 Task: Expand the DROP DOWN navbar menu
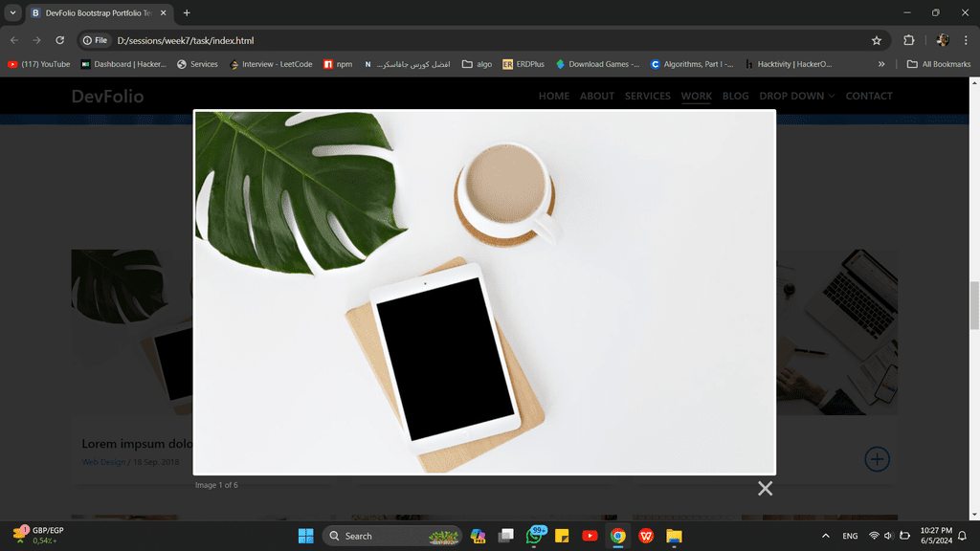[x=797, y=97]
